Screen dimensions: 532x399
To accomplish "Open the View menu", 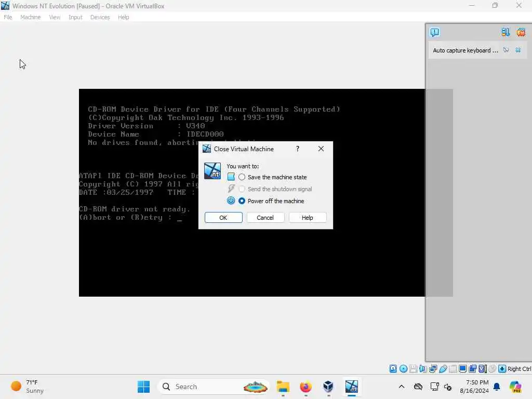I will (x=54, y=17).
